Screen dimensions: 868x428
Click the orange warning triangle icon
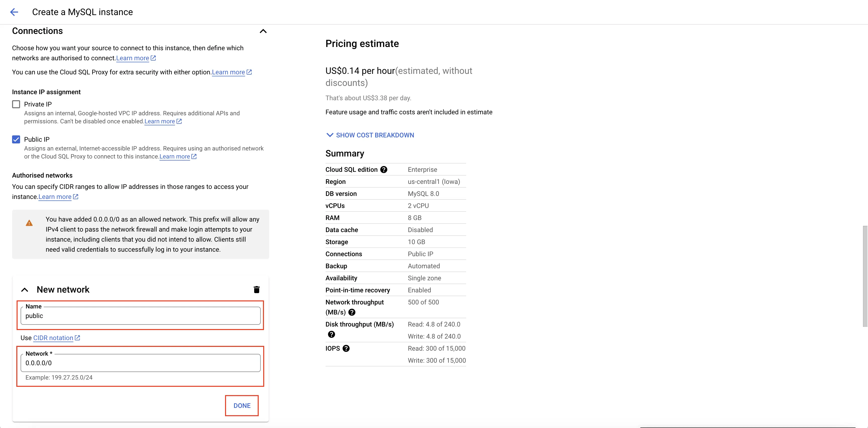click(29, 223)
